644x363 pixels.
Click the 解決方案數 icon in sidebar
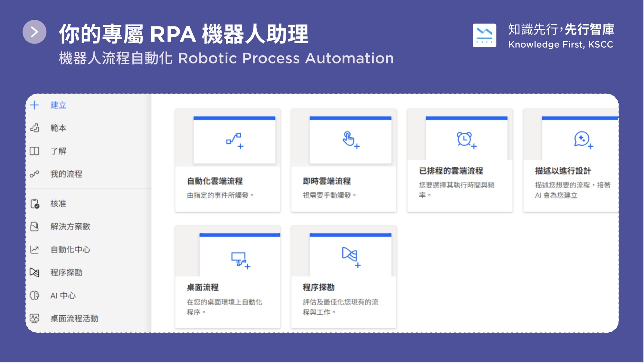pyautogui.click(x=34, y=227)
